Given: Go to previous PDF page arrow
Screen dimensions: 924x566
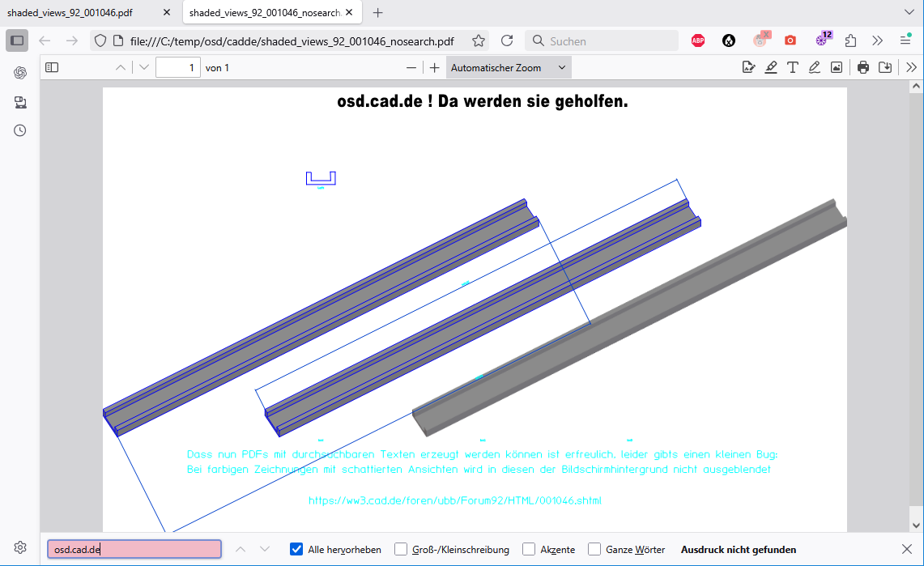Looking at the screenshot, I should point(120,68).
